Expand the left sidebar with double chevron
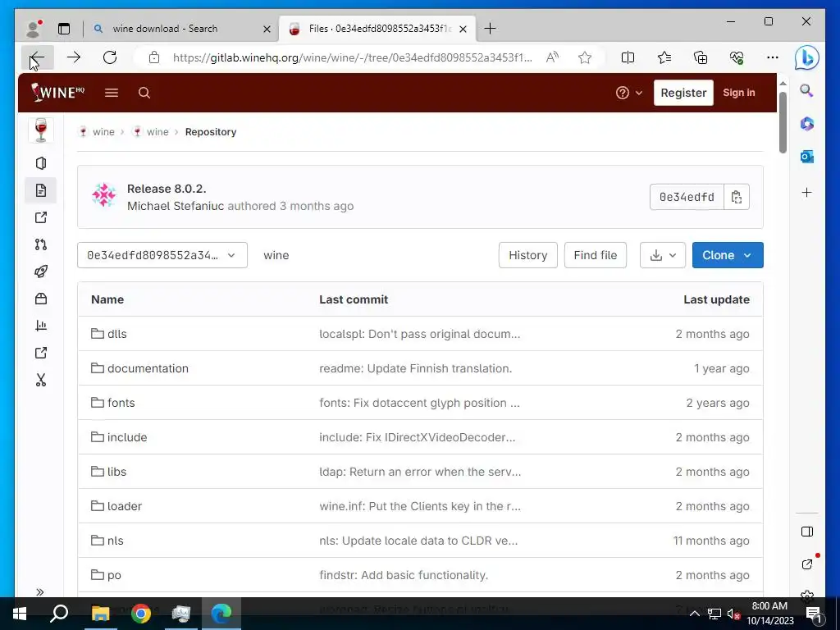Screen dimensions: 840x630 click(39, 592)
